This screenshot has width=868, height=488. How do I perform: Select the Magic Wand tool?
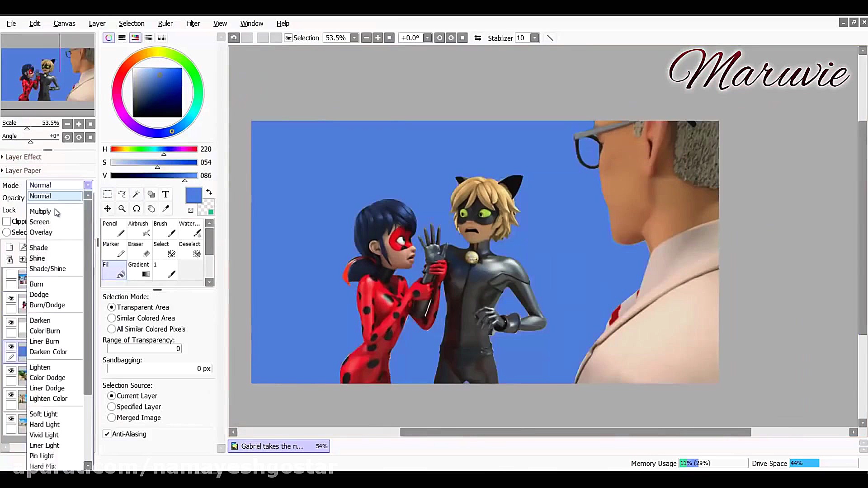[x=136, y=194]
